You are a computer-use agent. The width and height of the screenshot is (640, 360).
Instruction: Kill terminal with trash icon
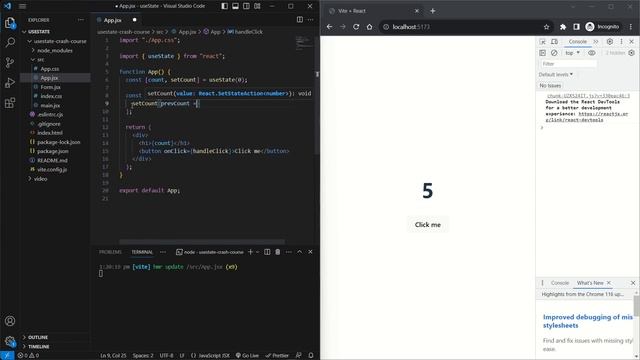pos(278,252)
